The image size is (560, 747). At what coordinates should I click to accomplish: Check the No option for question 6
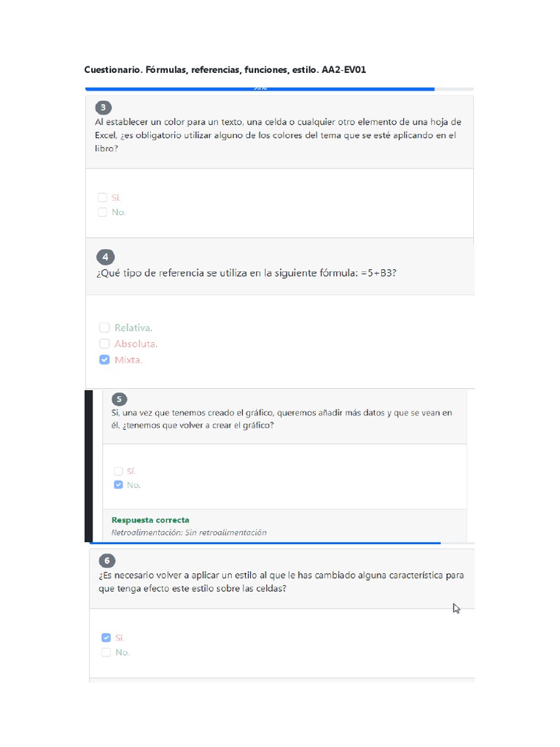pyautogui.click(x=106, y=652)
